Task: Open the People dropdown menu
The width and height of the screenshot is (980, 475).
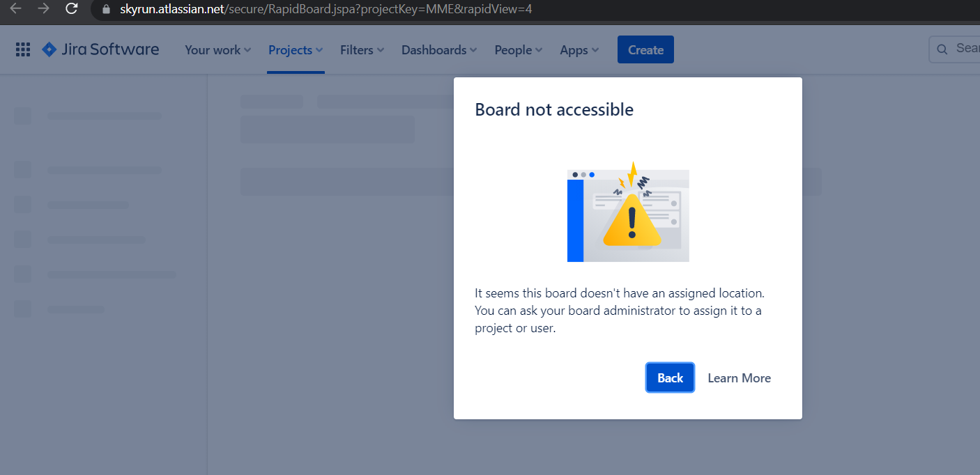Action: tap(519, 49)
